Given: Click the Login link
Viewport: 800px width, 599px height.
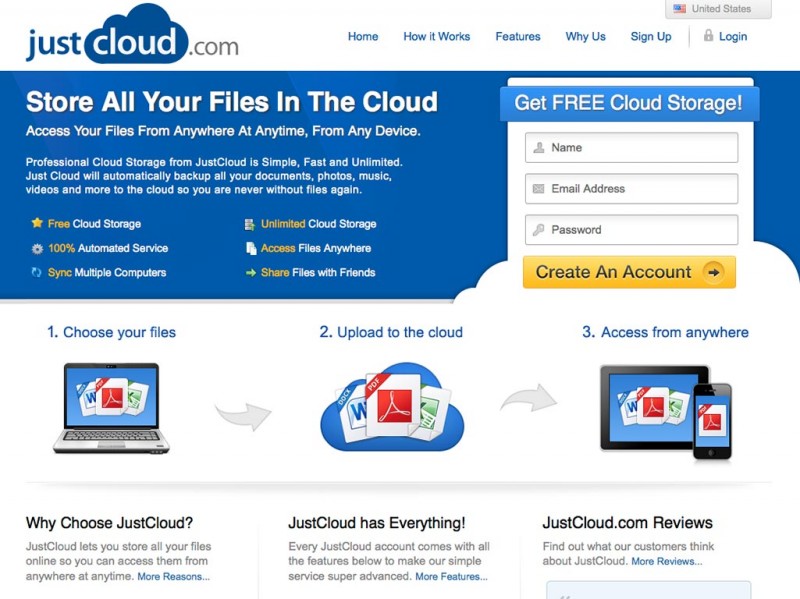Looking at the screenshot, I should point(733,37).
